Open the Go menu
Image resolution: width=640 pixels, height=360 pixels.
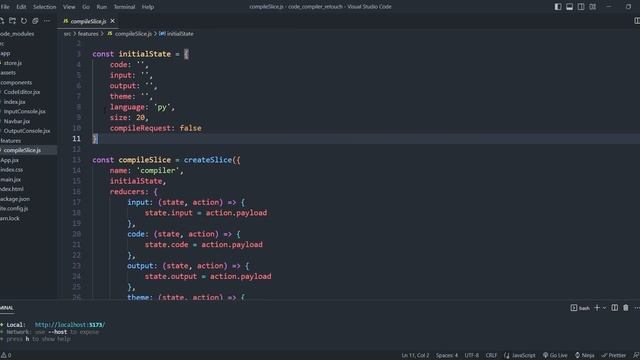click(86, 7)
